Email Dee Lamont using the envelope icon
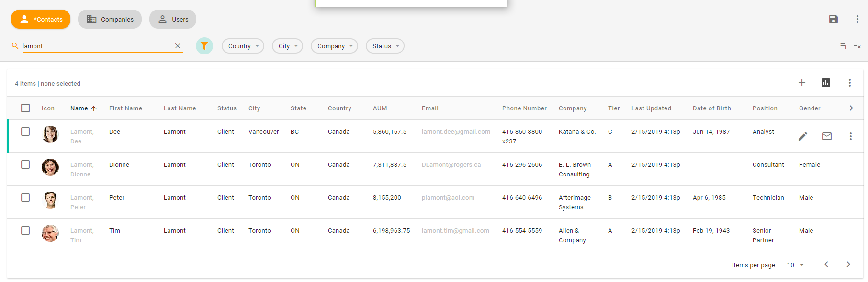 (827, 136)
